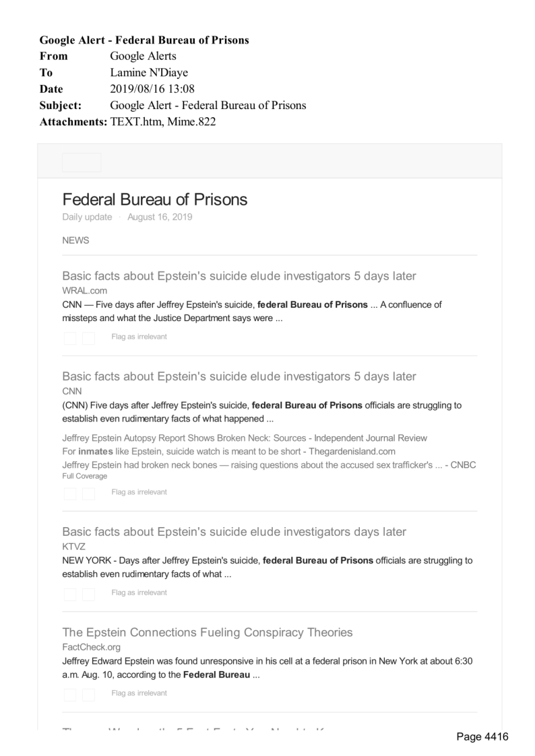The width and height of the screenshot is (535, 756).
Task: Flag the FactCheck.org article as irrelevant
Action: pyautogui.click(x=139, y=693)
